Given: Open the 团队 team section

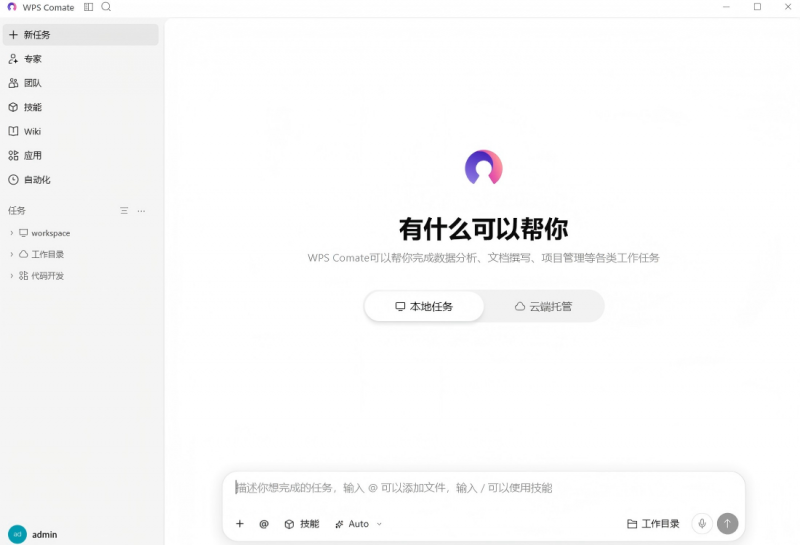Looking at the screenshot, I should (x=81, y=83).
